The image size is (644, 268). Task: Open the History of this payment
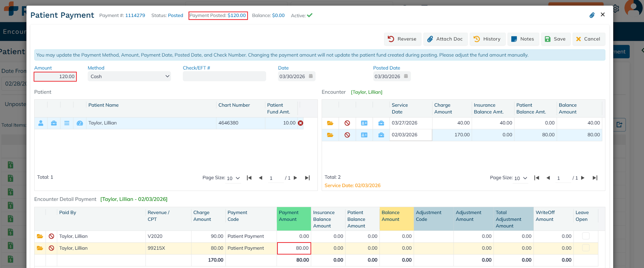pyautogui.click(x=487, y=39)
